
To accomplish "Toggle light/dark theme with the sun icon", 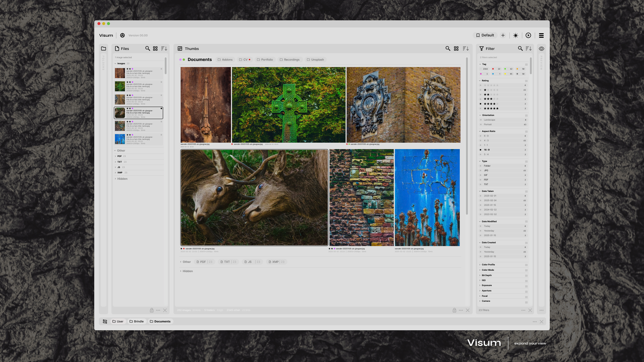I will pyautogui.click(x=515, y=35).
